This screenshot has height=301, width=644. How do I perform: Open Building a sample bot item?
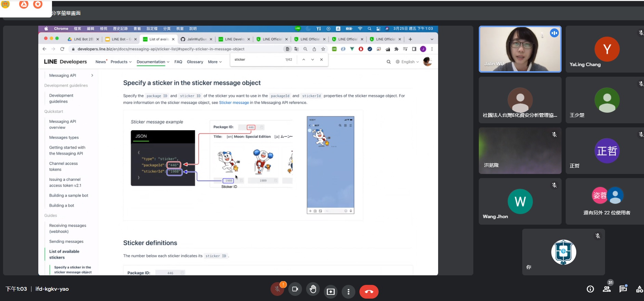68,196
